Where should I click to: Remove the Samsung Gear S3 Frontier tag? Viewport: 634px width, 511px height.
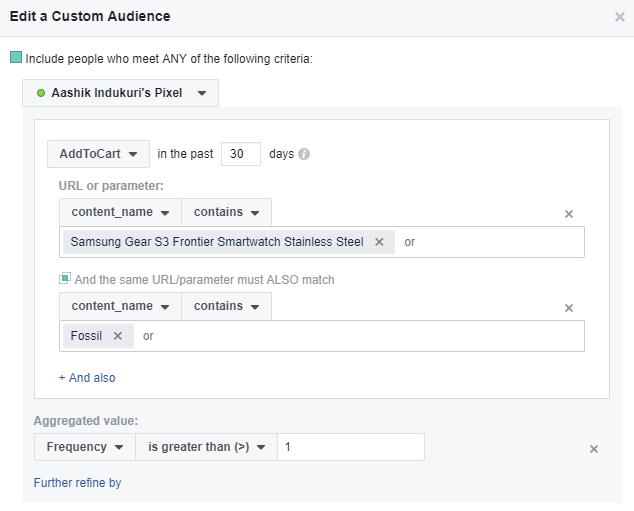[379, 242]
